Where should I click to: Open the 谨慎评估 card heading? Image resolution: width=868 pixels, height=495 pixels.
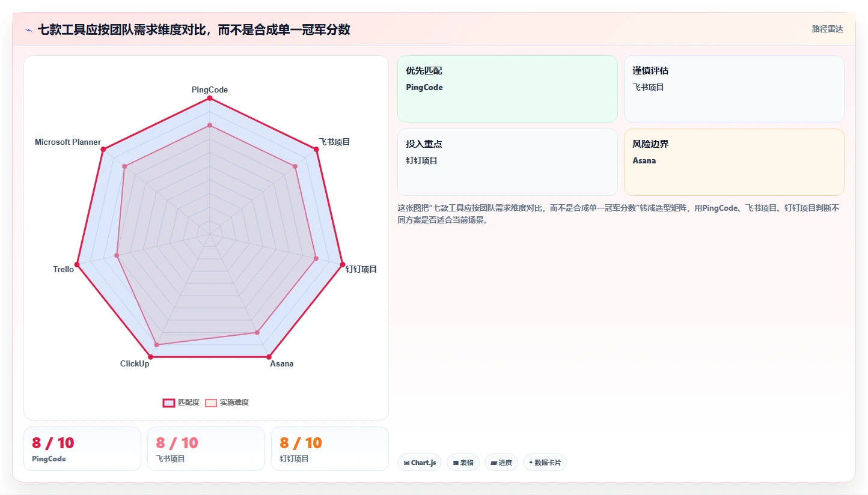pyautogui.click(x=650, y=71)
